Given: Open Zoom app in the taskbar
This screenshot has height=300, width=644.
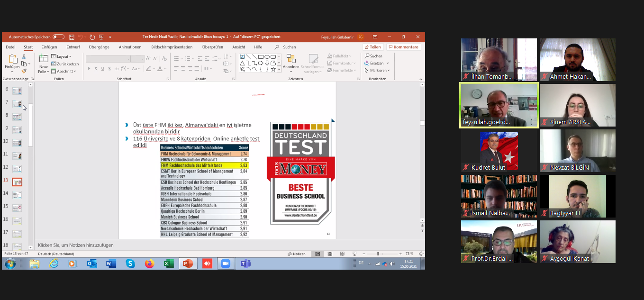Looking at the screenshot, I should coord(226,264).
